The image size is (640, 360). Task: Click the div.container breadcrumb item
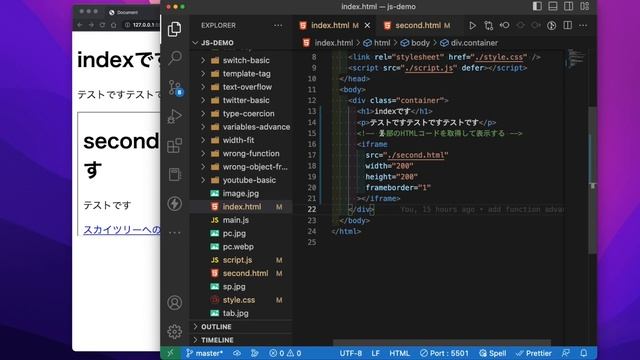469,43
